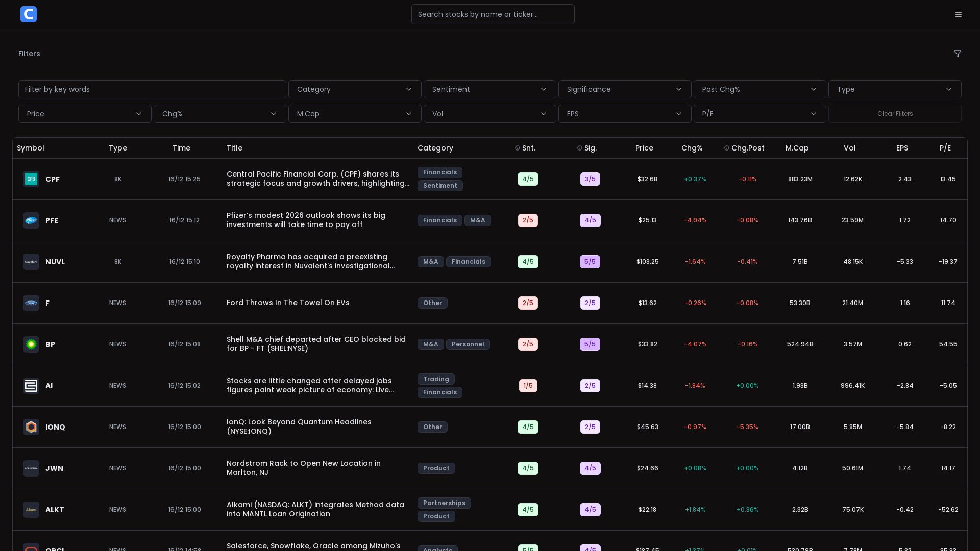Click the IONQ hexagon logo icon

click(31, 427)
